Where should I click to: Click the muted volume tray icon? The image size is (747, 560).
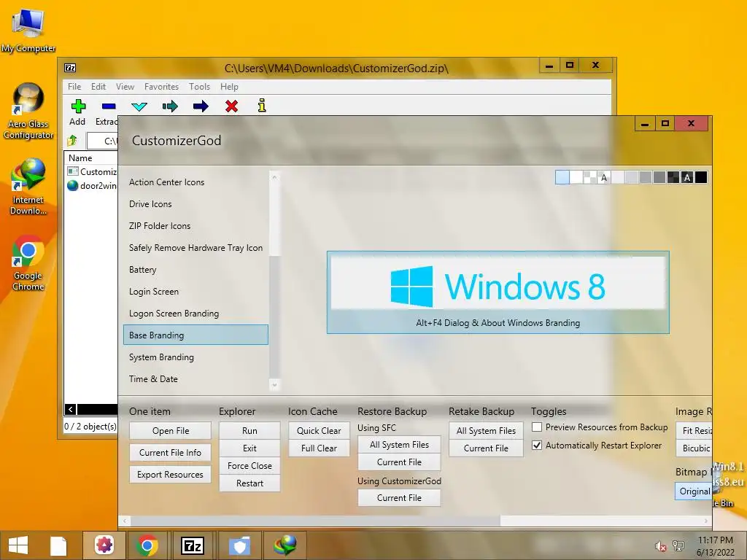pyautogui.click(x=659, y=546)
